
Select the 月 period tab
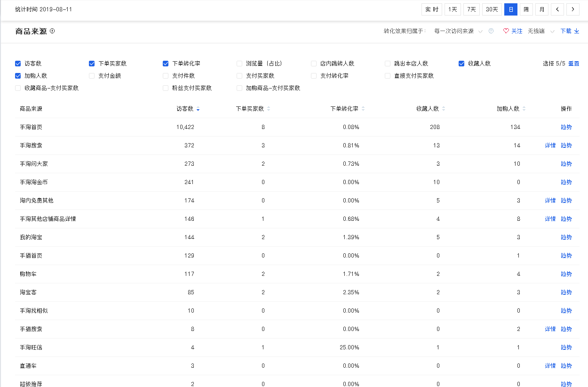click(542, 9)
